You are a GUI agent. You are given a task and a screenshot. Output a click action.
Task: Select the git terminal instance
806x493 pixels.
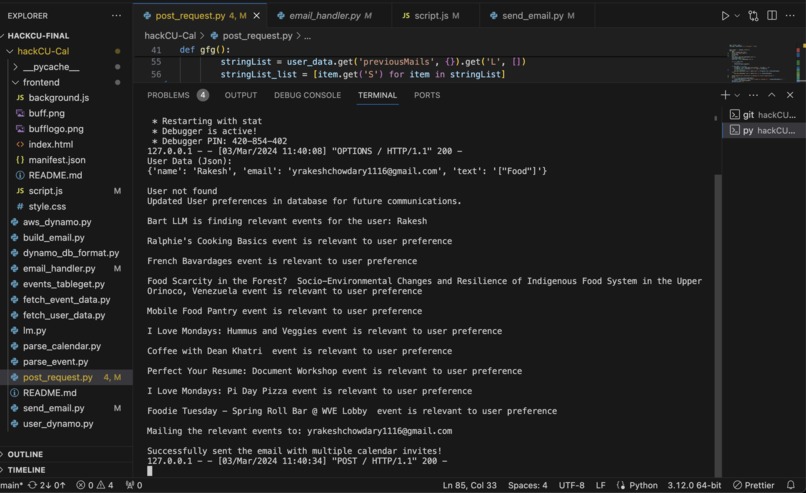tap(763, 115)
